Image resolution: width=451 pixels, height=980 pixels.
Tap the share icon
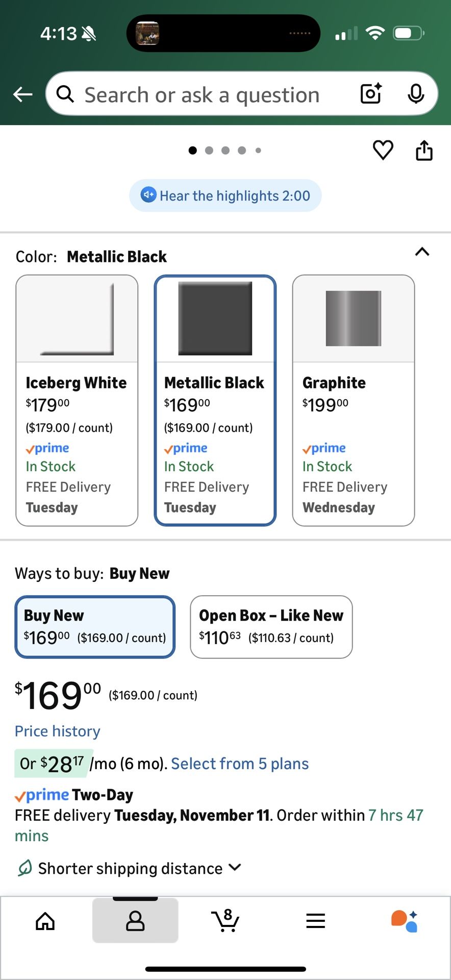[x=424, y=151]
